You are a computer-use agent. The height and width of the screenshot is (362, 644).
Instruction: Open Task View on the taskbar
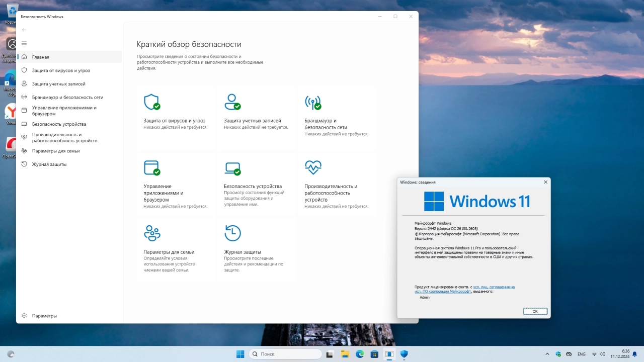coord(330,354)
